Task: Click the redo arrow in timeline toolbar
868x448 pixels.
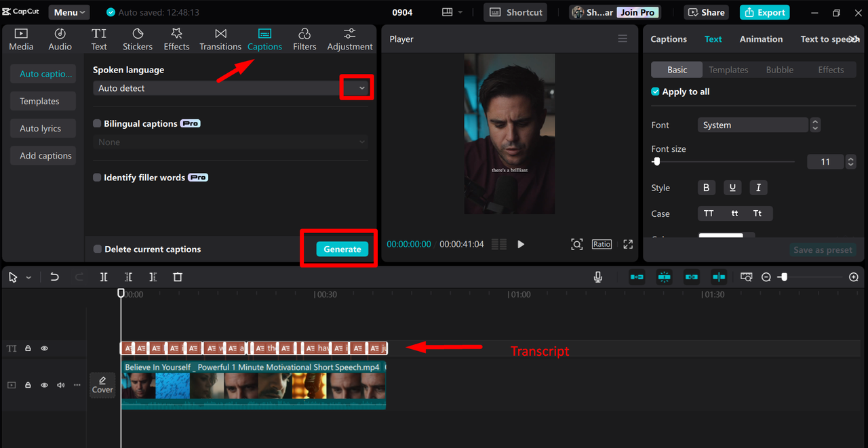Action: 79,277
